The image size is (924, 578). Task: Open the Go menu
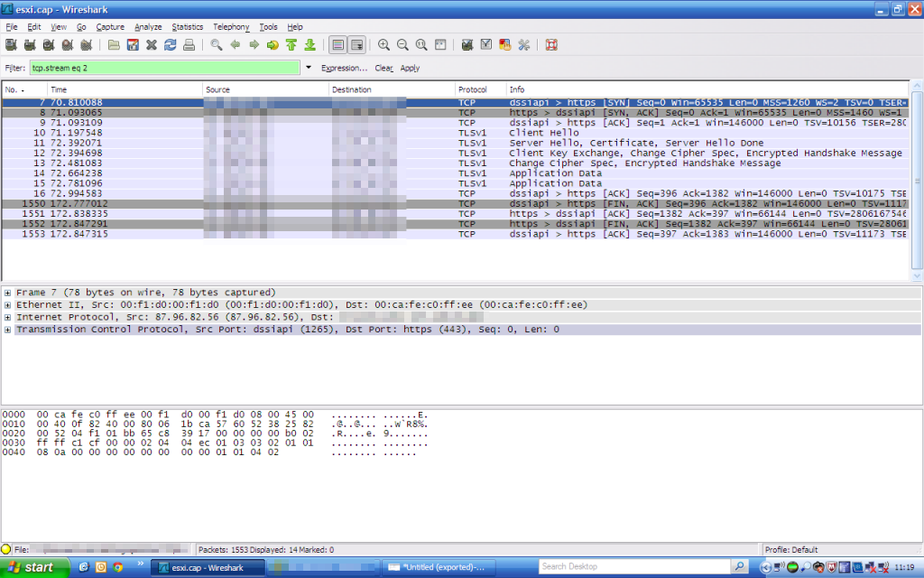pos(81,26)
